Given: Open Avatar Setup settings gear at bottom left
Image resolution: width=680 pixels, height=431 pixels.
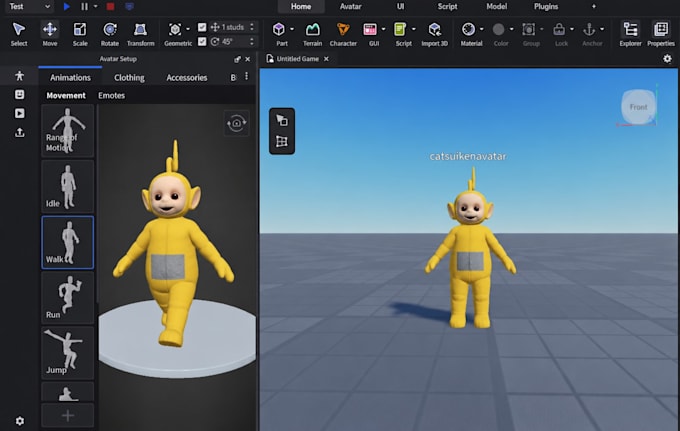Looking at the screenshot, I should coord(20,421).
